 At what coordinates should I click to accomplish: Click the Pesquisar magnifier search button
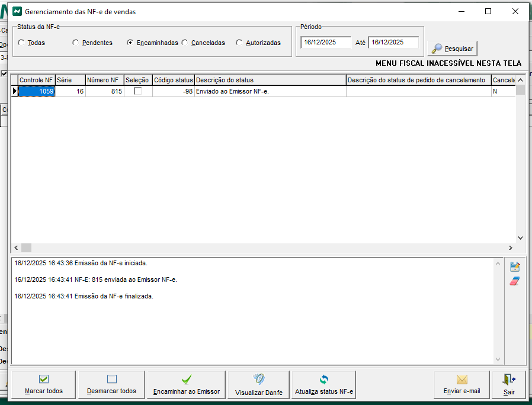(453, 49)
